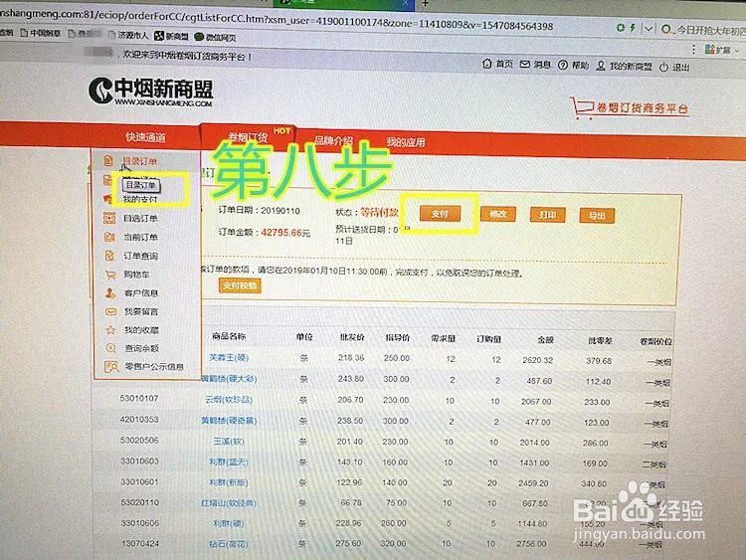Click the 中烟新商盟 site logo

click(x=151, y=91)
